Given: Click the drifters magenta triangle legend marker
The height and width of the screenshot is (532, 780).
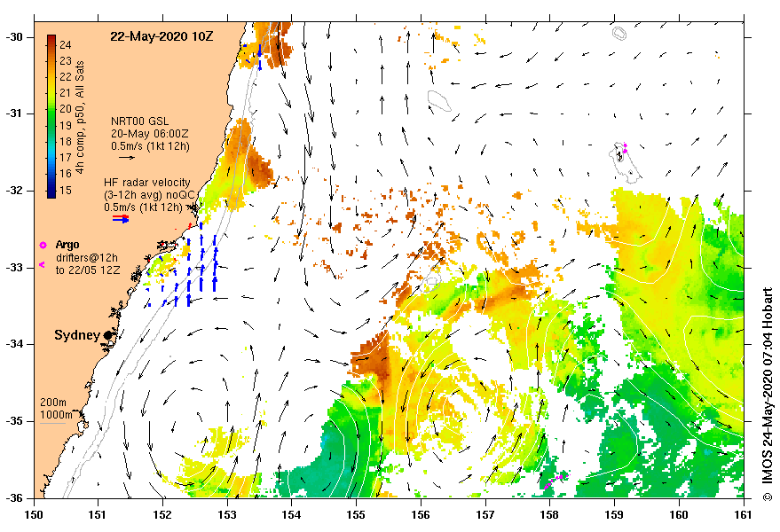Looking at the screenshot, I should tap(43, 264).
